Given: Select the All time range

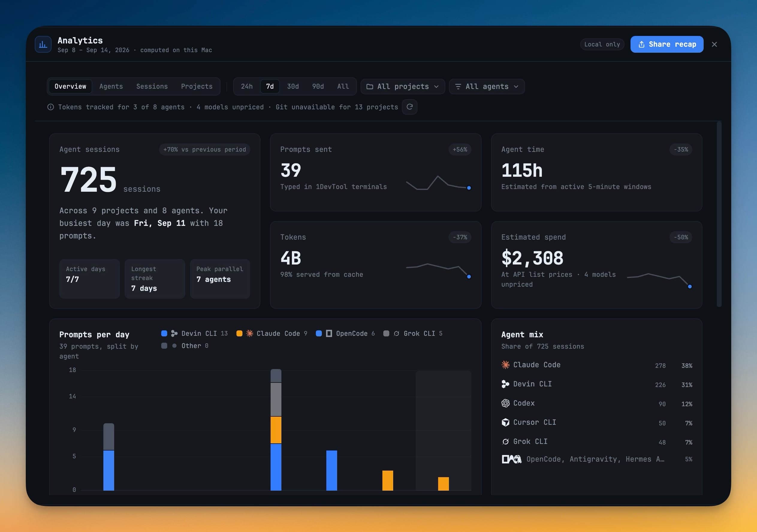Looking at the screenshot, I should click(x=343, y=86).
